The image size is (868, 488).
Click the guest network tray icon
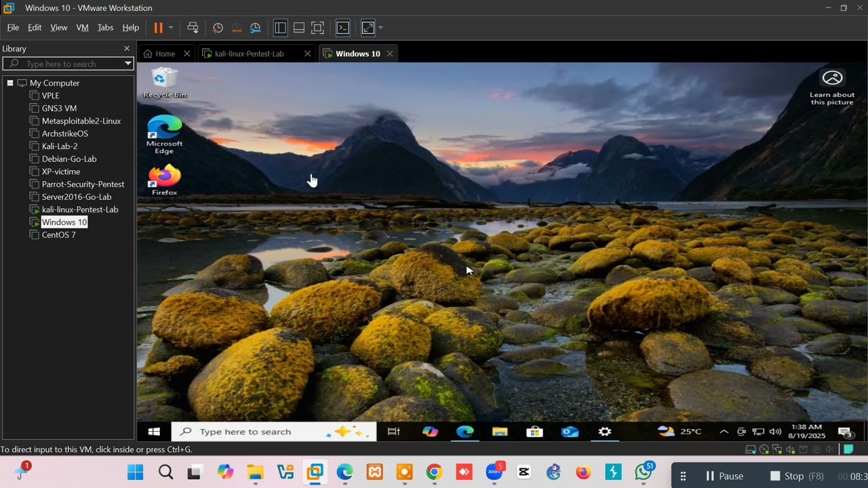coord(758,432)
